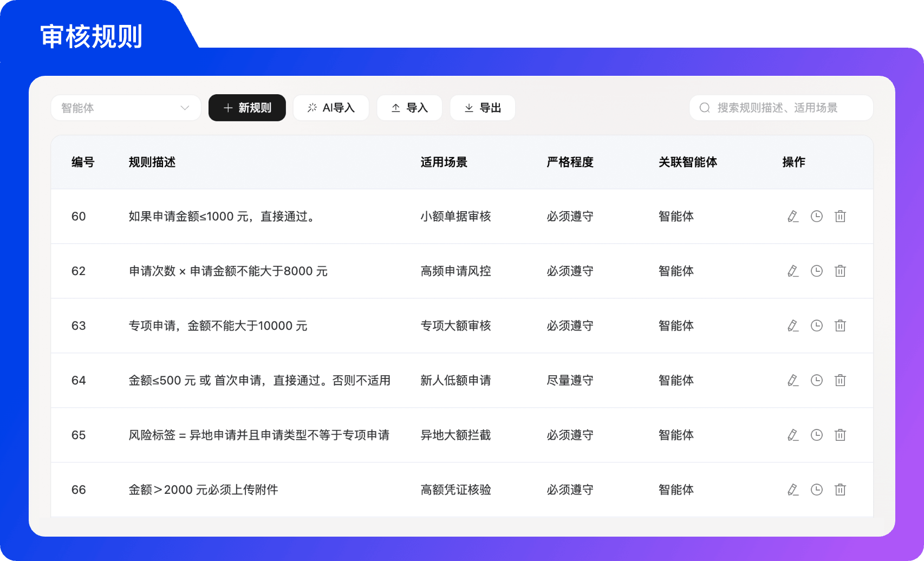Expand the dropdown chevron arrow
The width and height of the screenshot is (924, 561).
tap(185, 108)
